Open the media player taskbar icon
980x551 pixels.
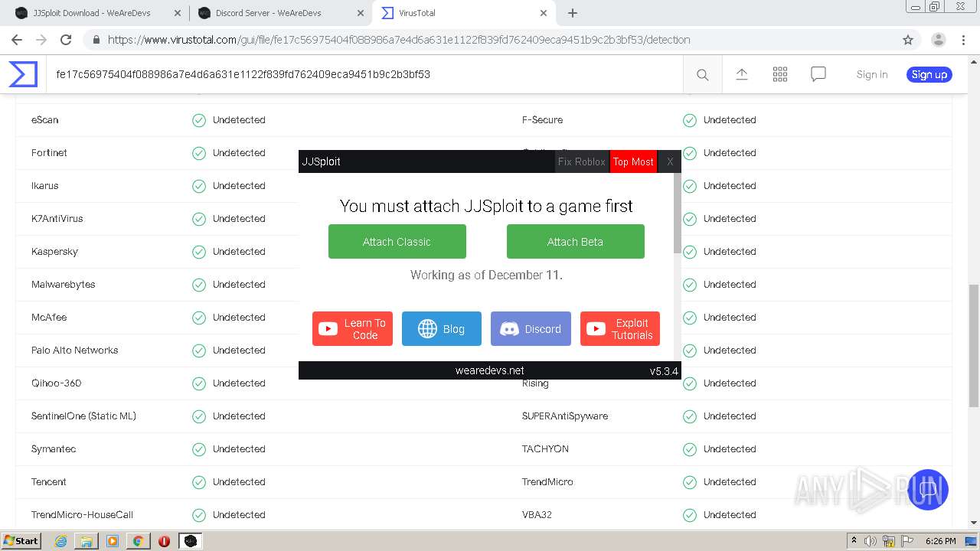(x=113, y=541)
